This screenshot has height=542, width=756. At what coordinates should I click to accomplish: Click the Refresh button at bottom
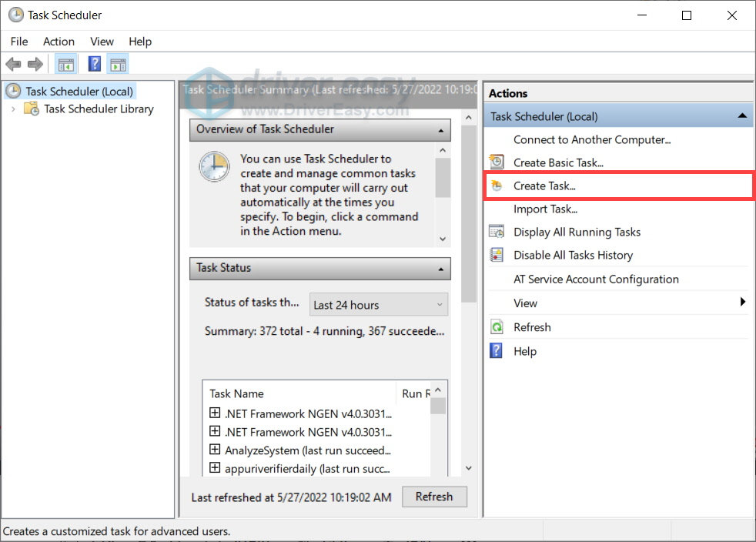[434, 497]
